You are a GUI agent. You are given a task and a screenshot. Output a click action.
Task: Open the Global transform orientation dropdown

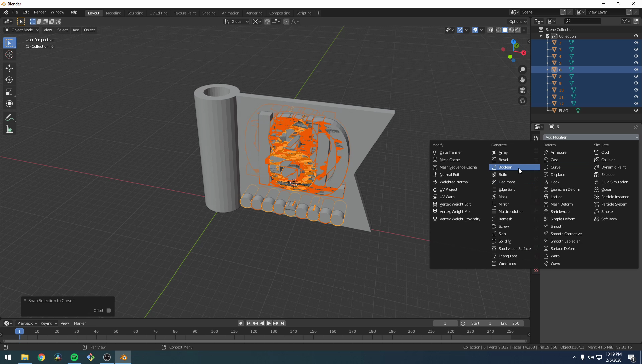tap(237, 22)
